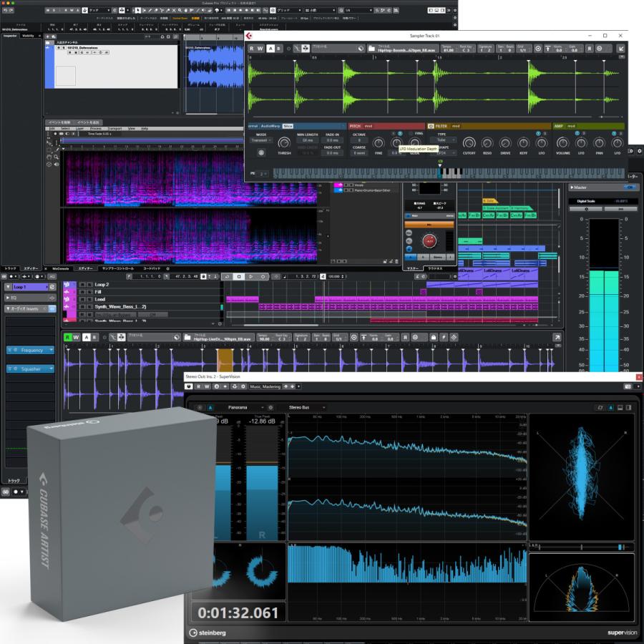Open the Stereo Bus channel dropdown
Image resolution: width=644 pixels, height=644 pixels.
pos(307,407)
